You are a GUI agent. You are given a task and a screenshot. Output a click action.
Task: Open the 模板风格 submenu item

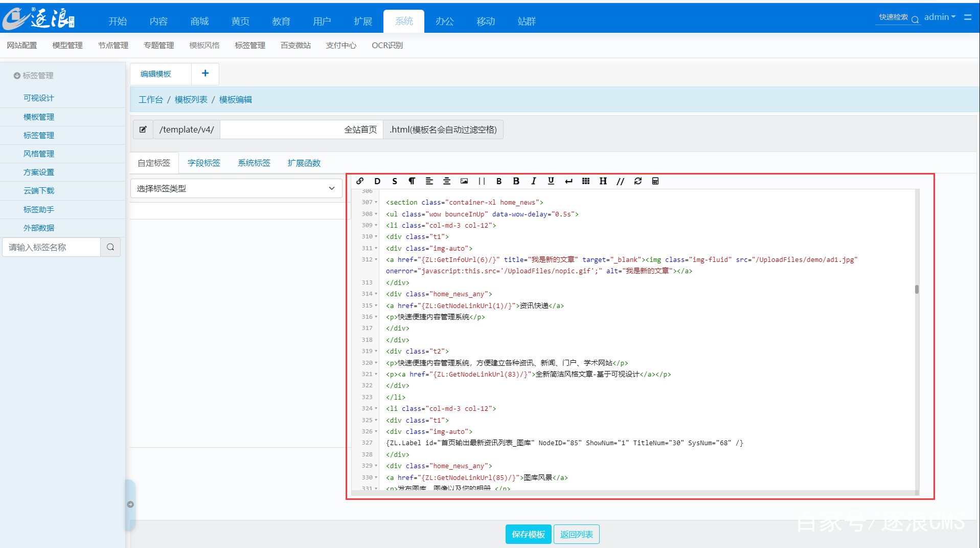tap(204, 45)
